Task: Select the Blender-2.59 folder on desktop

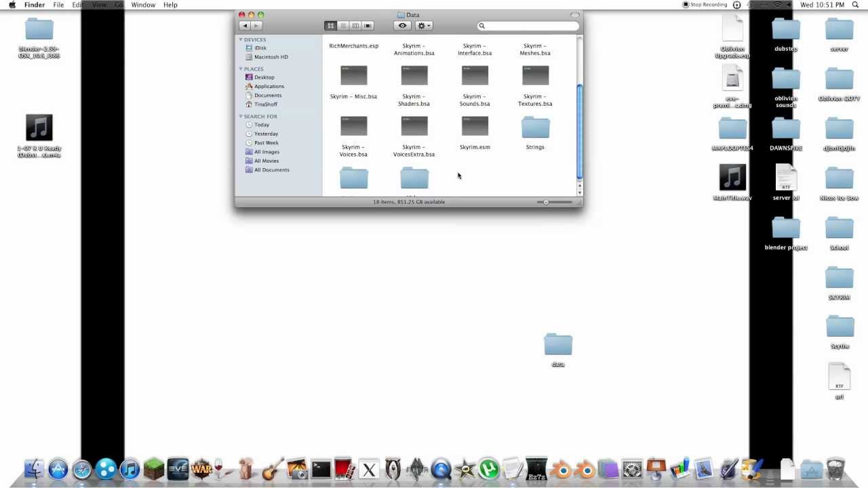Action: tap(39, 29)
